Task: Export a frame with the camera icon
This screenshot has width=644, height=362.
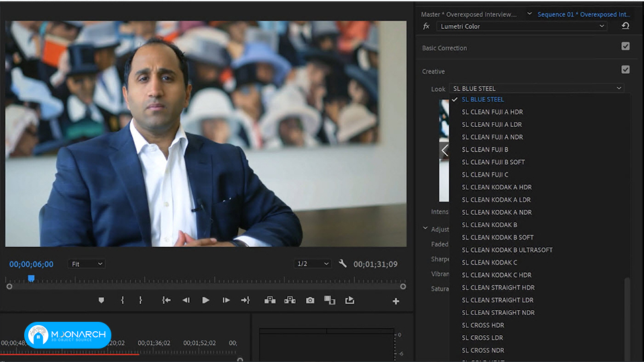Action: click(310, 300)
